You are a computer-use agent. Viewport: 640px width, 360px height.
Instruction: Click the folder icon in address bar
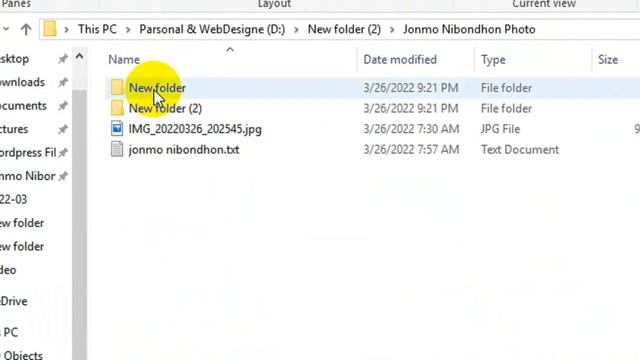pos(50,29)
